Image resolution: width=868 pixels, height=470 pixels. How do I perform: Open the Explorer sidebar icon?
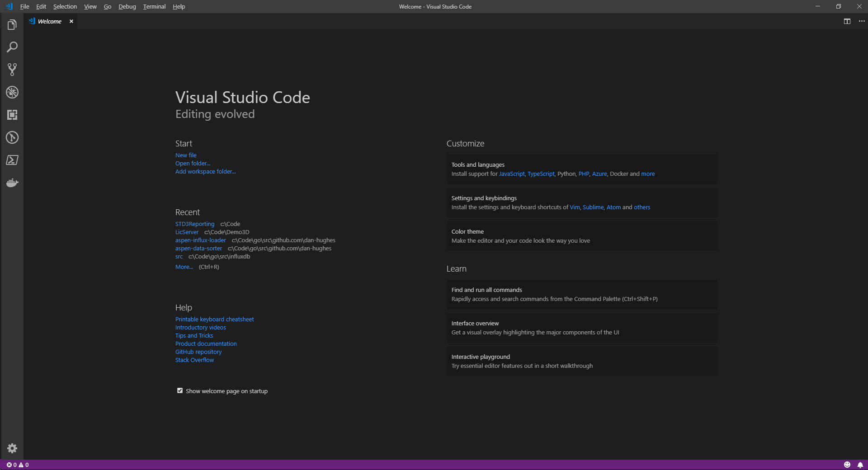tap(12, 24)
